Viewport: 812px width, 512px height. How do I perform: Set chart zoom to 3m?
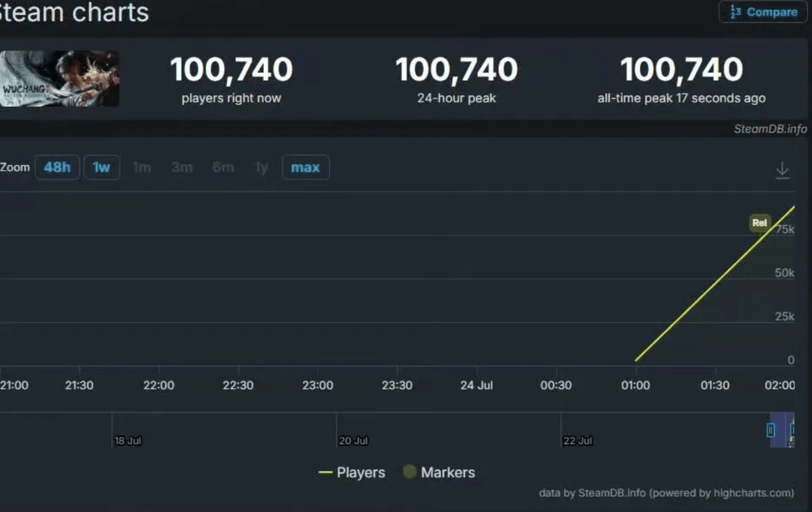tap(182, 168)
